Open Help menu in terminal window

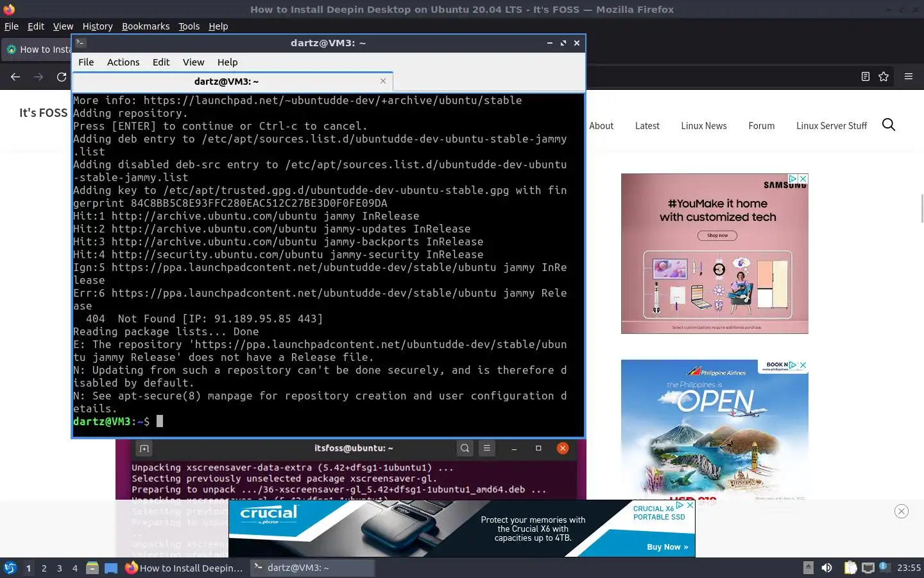[227, 62]
